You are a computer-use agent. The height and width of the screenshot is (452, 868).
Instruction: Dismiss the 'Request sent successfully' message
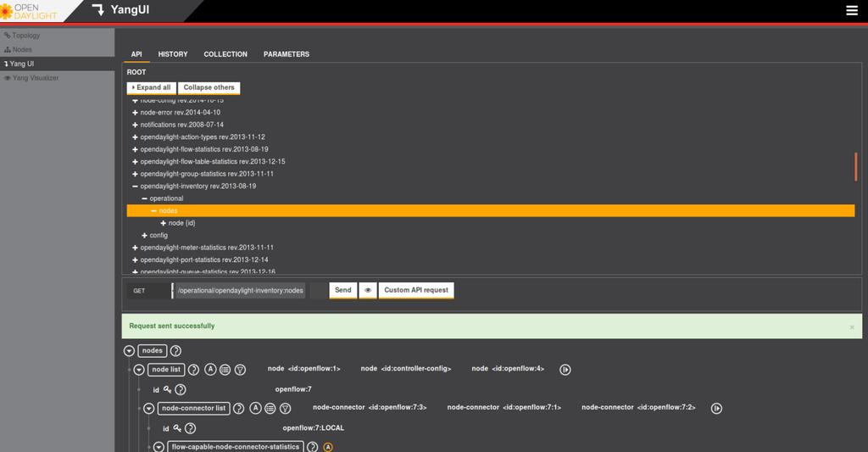coord(852,327)
